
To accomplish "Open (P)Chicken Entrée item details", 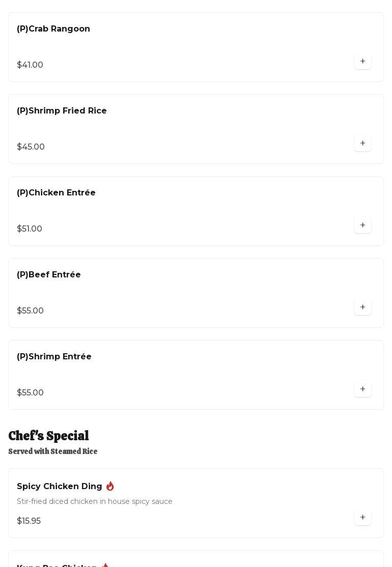I will tap(56, 193).
